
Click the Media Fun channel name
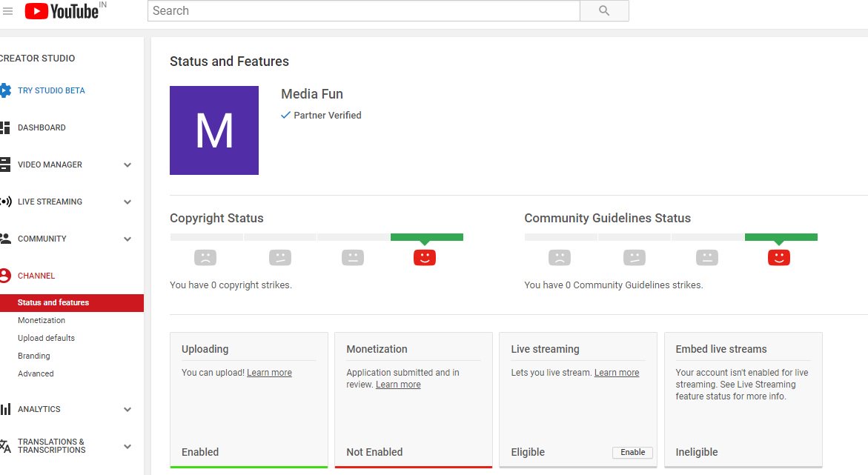(x=312, y=94)
